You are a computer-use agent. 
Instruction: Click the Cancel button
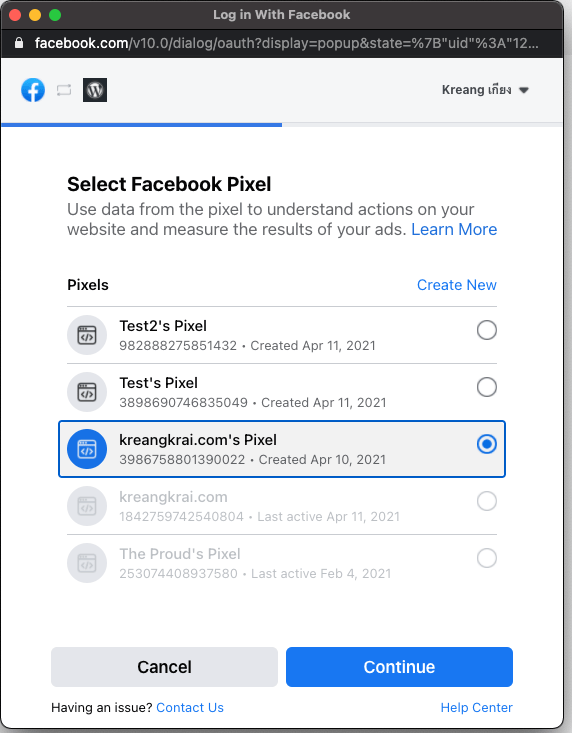(x=164, y=667)
